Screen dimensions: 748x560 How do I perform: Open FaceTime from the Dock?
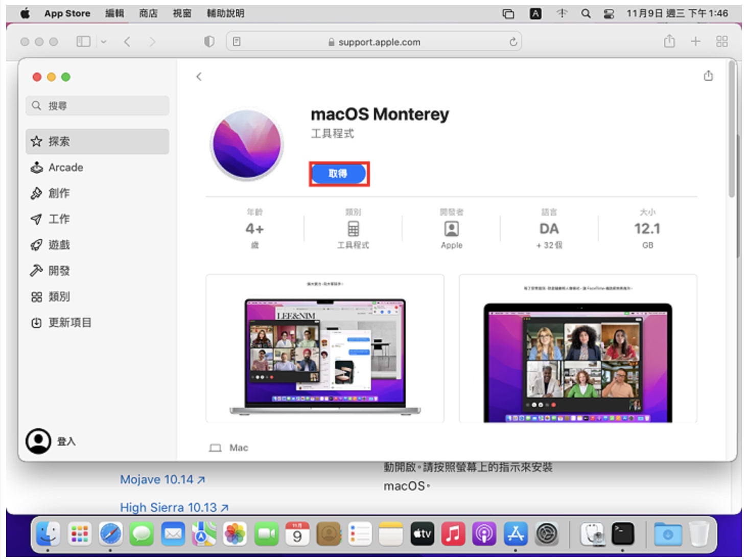point(266,534)
